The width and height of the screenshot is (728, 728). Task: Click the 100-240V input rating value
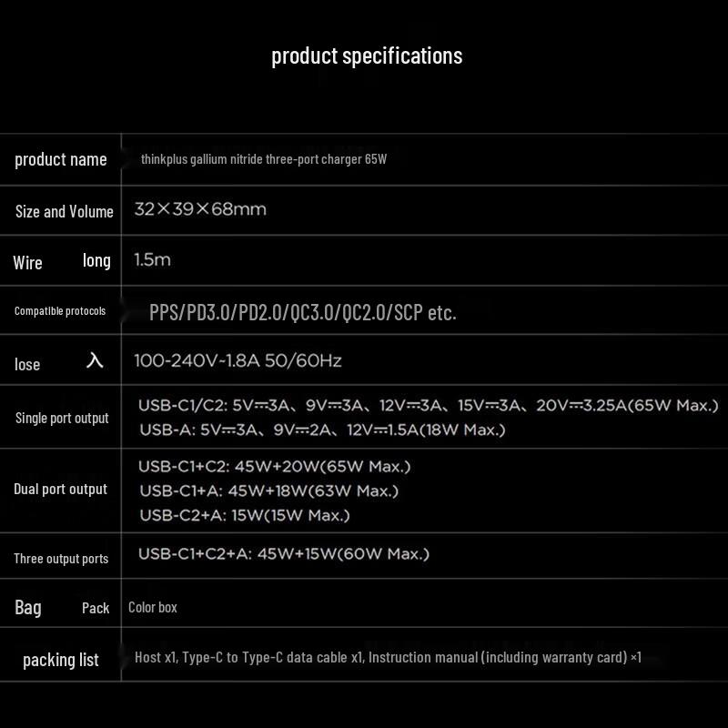click(x=238, y=361)
